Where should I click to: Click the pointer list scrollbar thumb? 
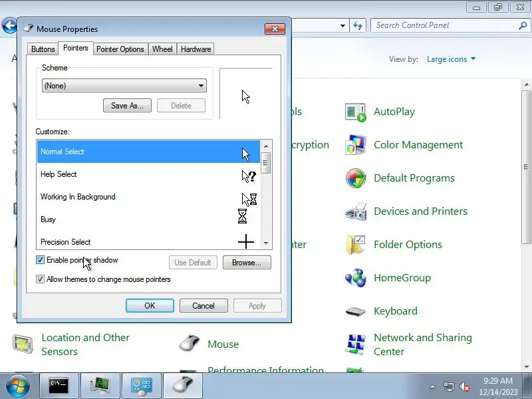[x=266, y=163]
